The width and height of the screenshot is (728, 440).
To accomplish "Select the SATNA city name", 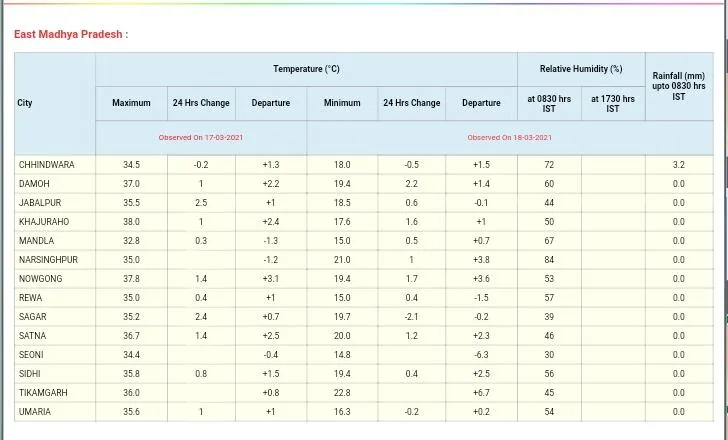I will click(32, 336).
